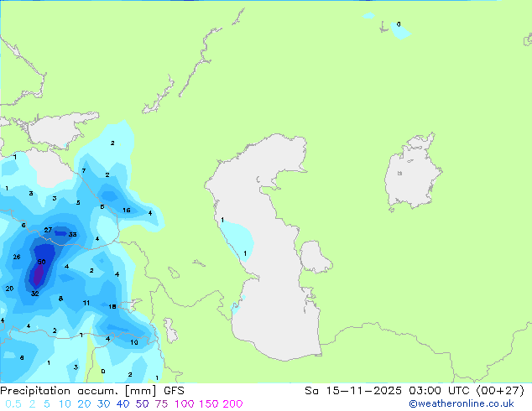This screenshot has height=411, width=532.
Task: Click the '16' precipitation value on the map
Action: [127, 211]
